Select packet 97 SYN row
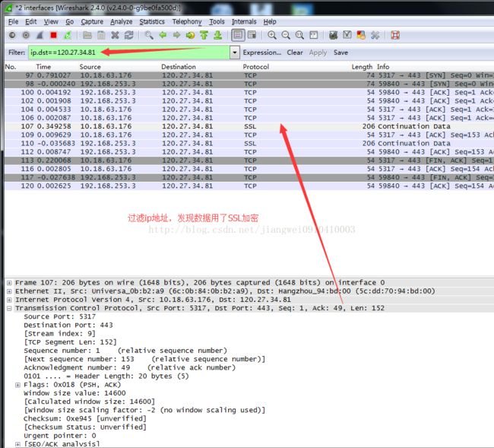This screenshot has width=494, height=448. tap(249, 75)
